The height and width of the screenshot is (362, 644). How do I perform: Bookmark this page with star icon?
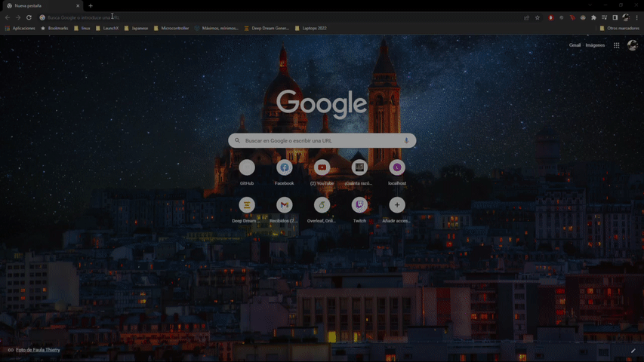coord(538,17)
